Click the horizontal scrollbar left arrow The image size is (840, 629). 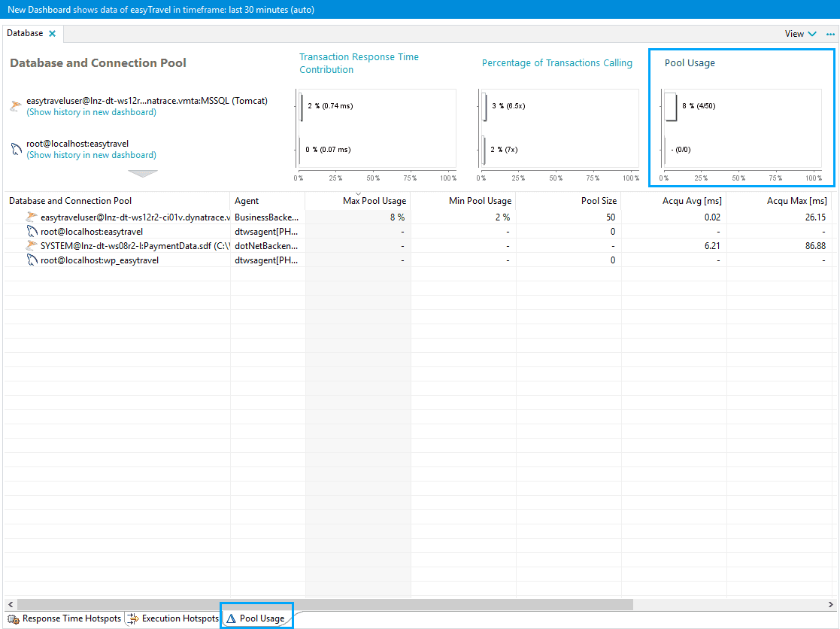point(11,604)
